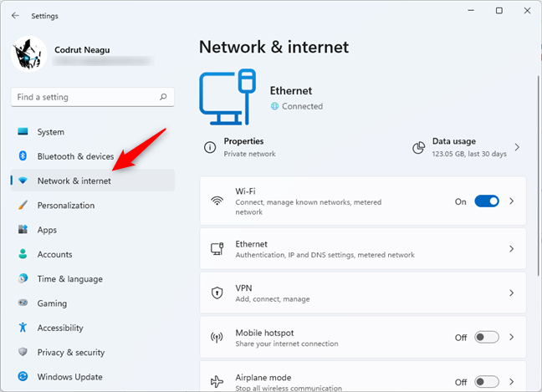Click the Data usage pie chart icon
The image size is (542, 392).
[x=418, y=148]
